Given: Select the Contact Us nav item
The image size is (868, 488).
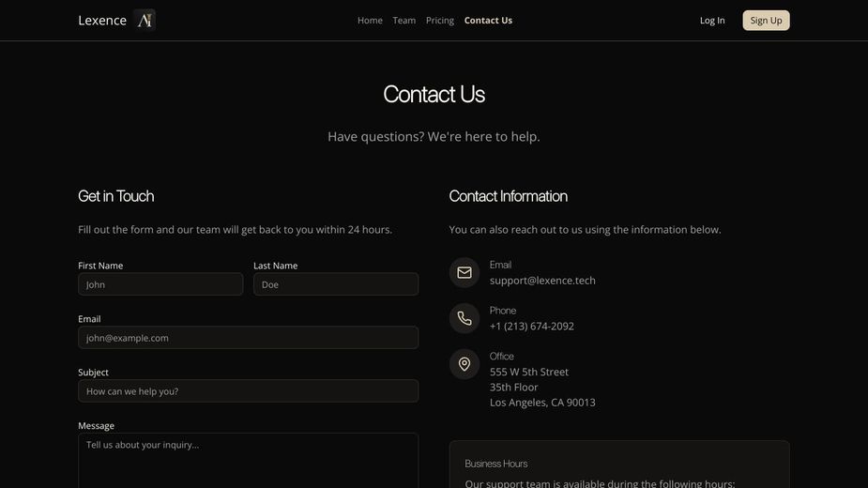Looking at the screenshot, I should 488,21.
